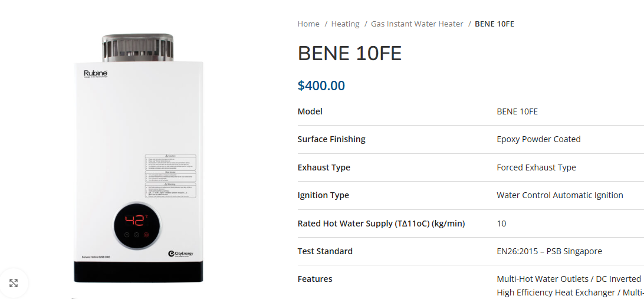Click the large BENE 10FE product heading
Viewport: 644px width, 299px height.
[349, 54]
